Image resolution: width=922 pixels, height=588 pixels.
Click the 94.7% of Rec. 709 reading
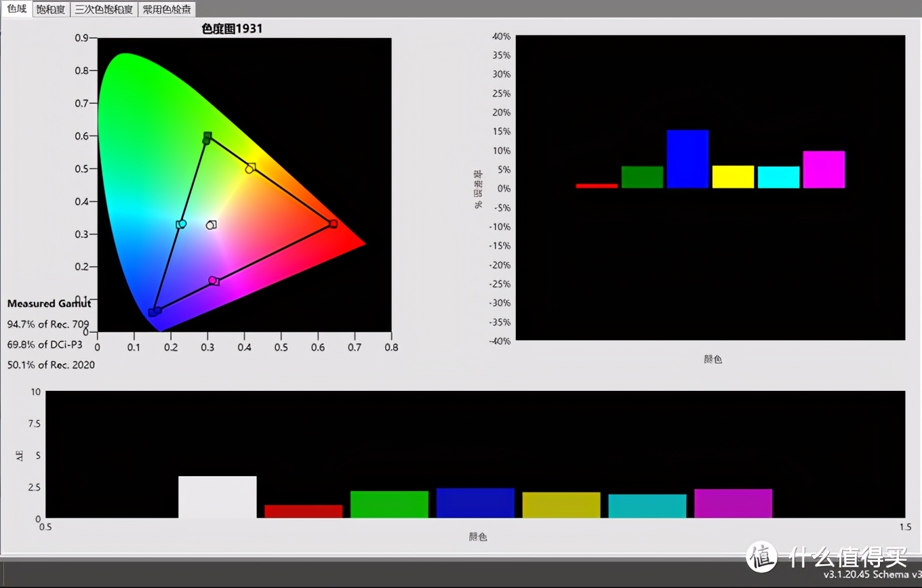pyautogui.click(x=47, y=324)
